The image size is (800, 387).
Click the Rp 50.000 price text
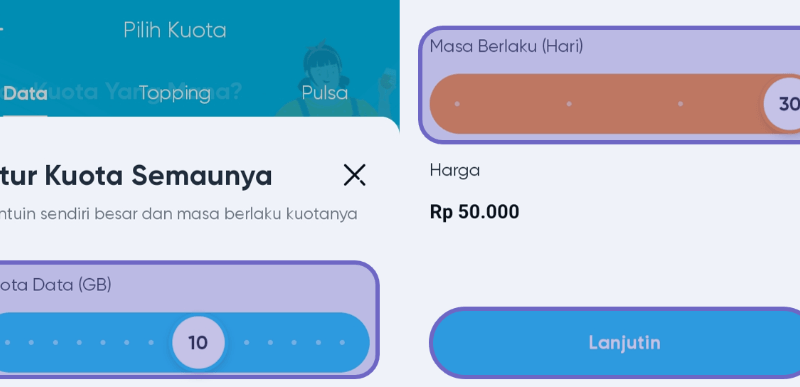click(474, 212)
